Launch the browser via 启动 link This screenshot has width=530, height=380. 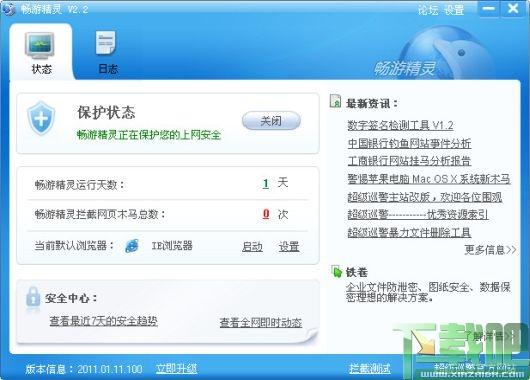click(252, 246)
